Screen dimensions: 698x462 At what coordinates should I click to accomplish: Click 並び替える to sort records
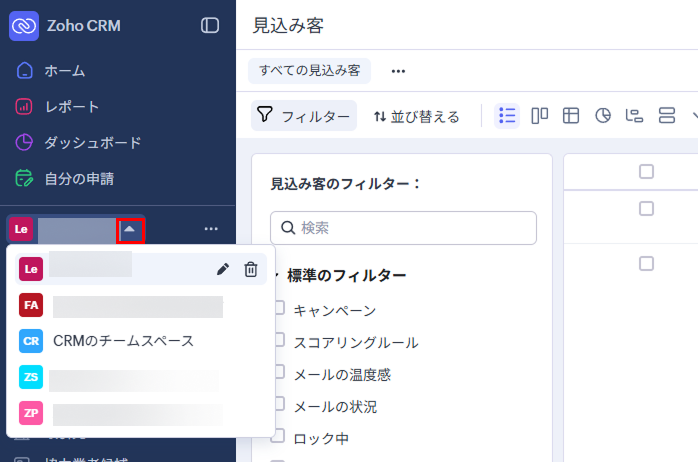[417, 117]
